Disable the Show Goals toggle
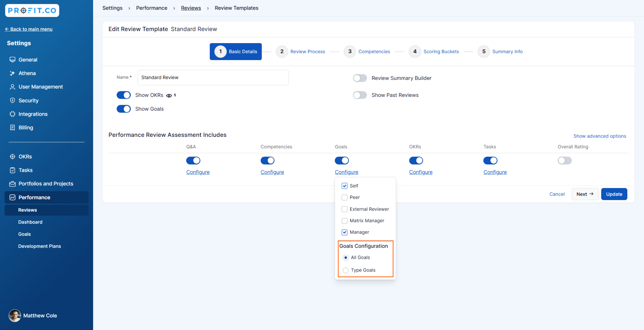Screen dimensions: 644x330 click(124, 109)
